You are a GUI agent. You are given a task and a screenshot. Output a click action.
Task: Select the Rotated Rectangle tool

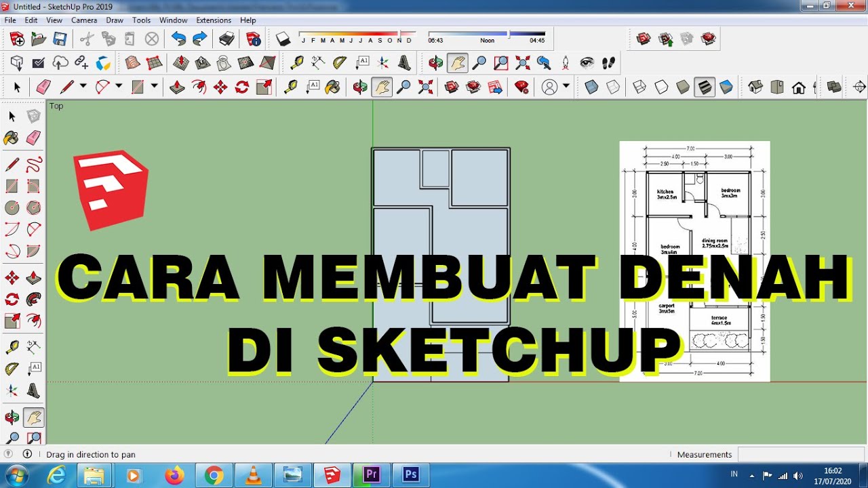click(34, 186)
